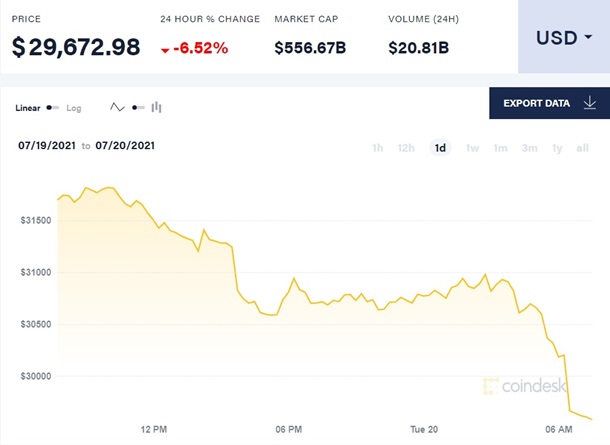This screenshot has width=610, height=445.
Task: Click the coindesk watermark logo
Action: coord(525,386)
